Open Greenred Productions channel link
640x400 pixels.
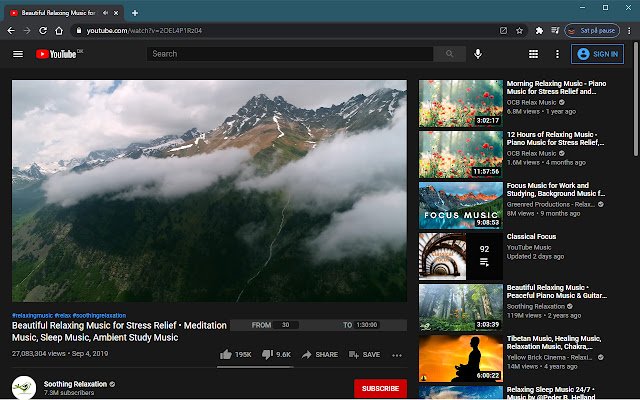click(x=551, y=204)
